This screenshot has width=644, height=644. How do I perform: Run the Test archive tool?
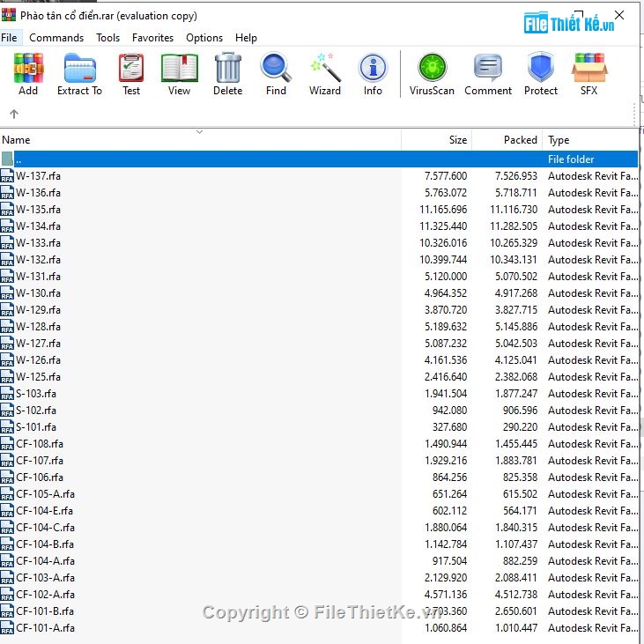tap(131, 68)
